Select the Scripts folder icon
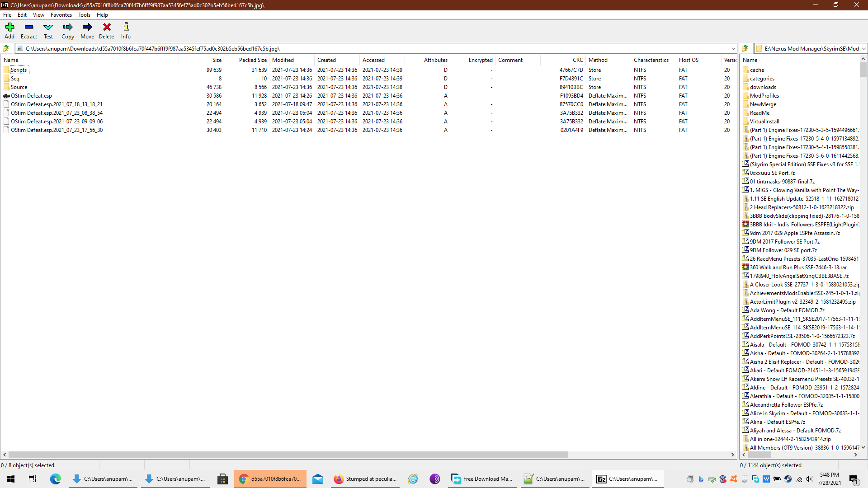868x488 pixels. tap(6, 70)
